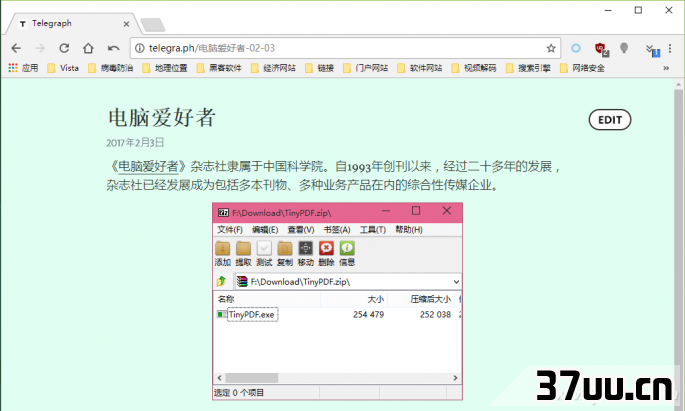This screenshot has width=685, height=411.
Task: Click the 添加 (Add) toolbar icon
Action: 223,254
